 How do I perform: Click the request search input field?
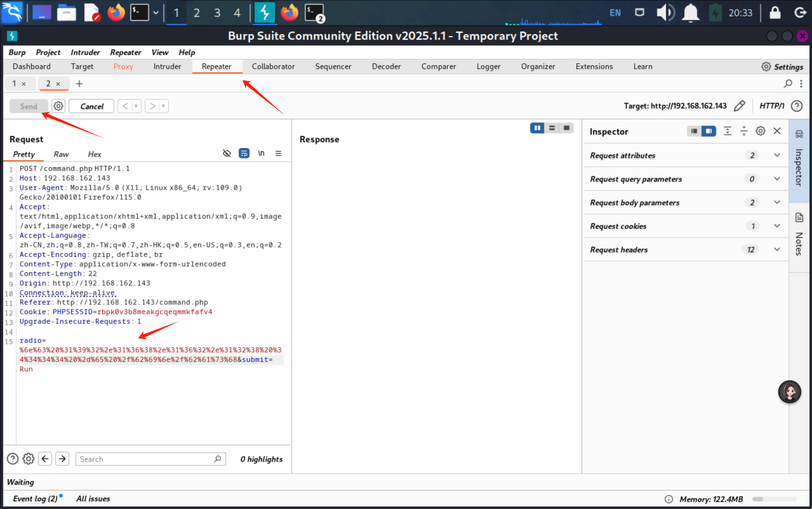coord(145,459)
